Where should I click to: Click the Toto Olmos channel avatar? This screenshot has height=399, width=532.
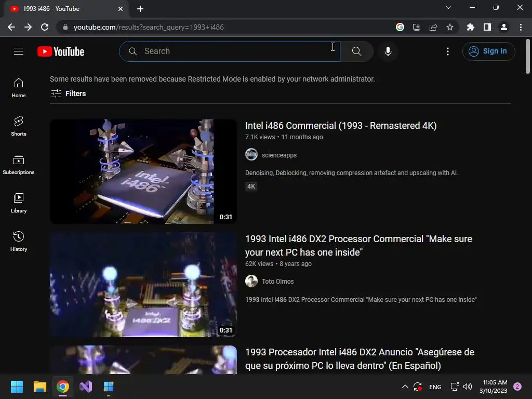[251, 281]
